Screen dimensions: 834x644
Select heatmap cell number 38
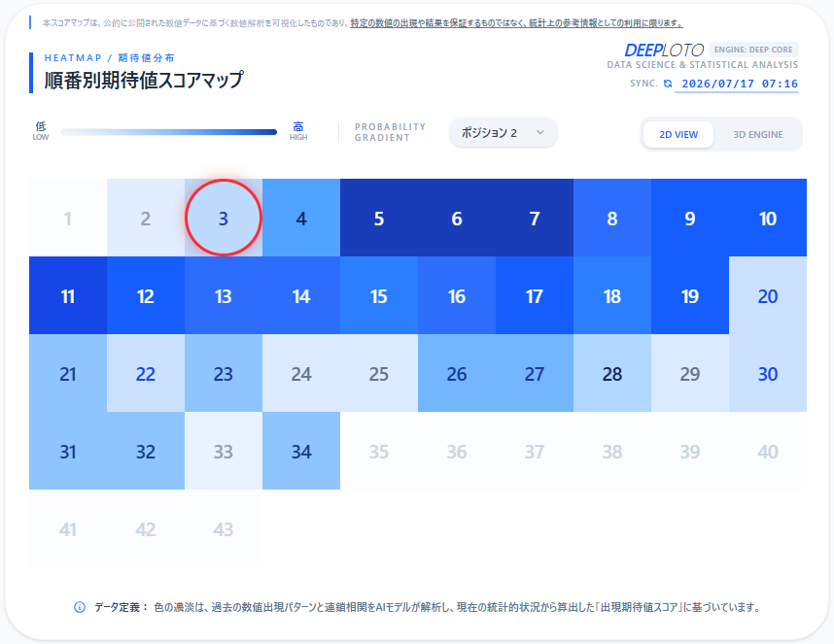tap(612, 451)
